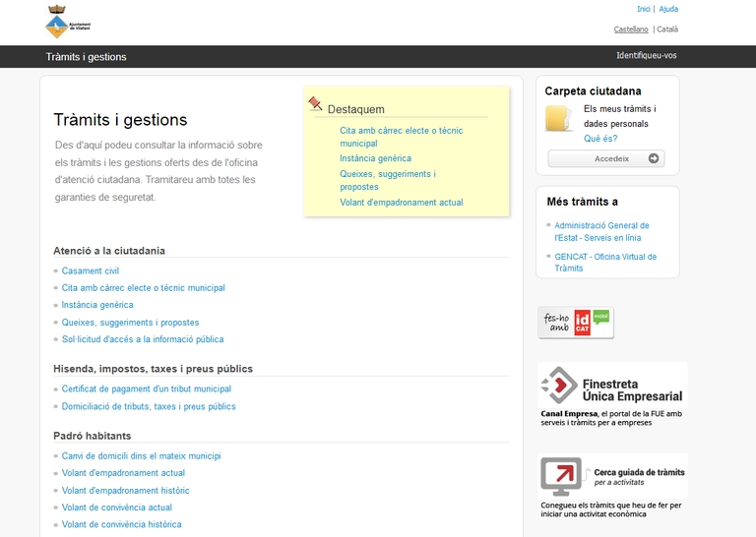Open Volant de convivència actual link
The width and height of the screenshot is (756, 537).
pyautogui.click(x=117, y=507)
